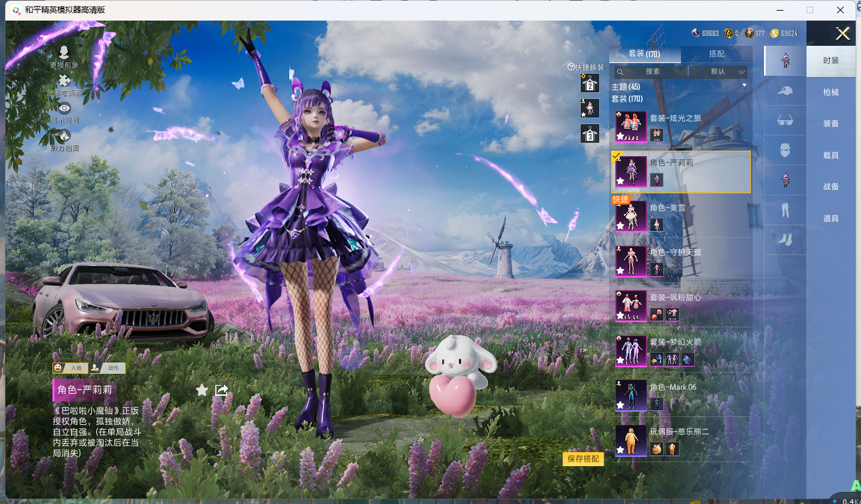Click the second item icon under 玩偶服-憨乐熊二
861x504 pixels.
672,449
